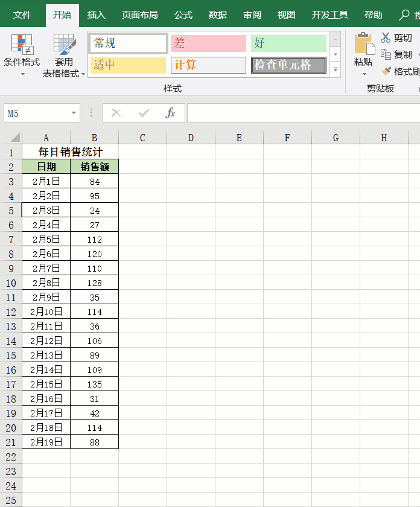Select column A header
The width and height of the screenshot is (420, 507).
(x=46, y=138)
